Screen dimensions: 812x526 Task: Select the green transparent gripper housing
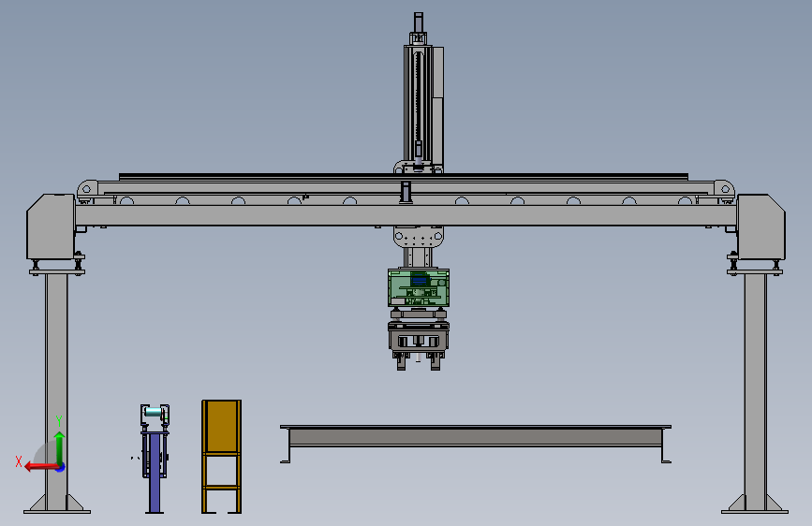[x=419, y=288]
